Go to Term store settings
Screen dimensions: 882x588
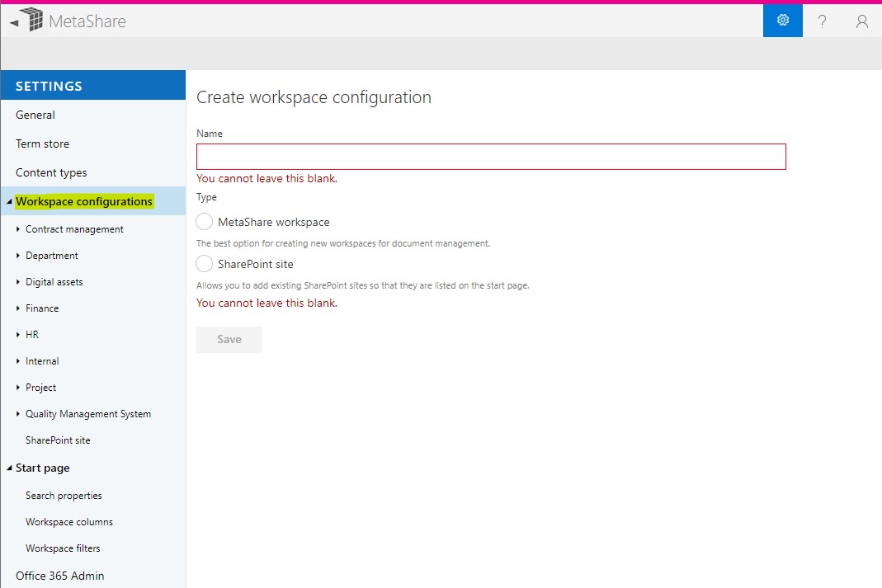click(43, 143)
